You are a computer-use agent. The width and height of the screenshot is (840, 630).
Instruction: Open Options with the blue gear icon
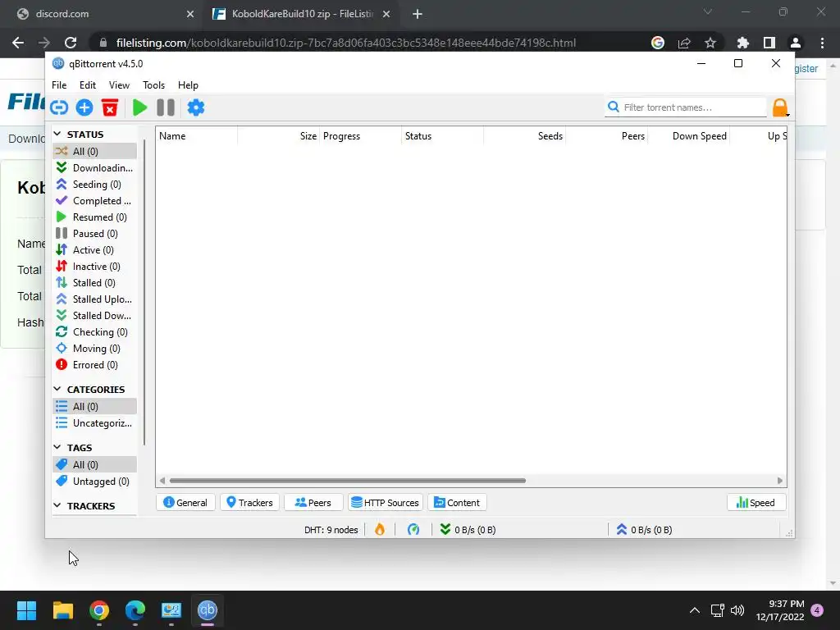click(x=195, y=107)
